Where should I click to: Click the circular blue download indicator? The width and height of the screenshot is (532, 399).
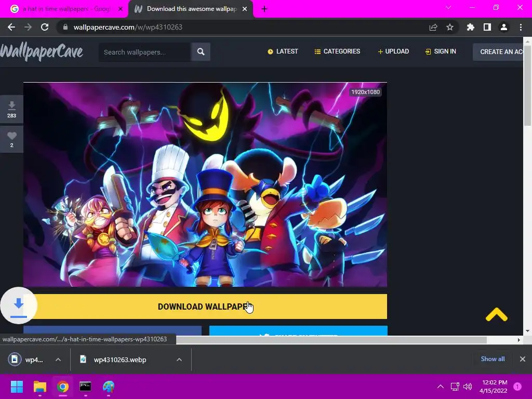(x=19, y=305)
